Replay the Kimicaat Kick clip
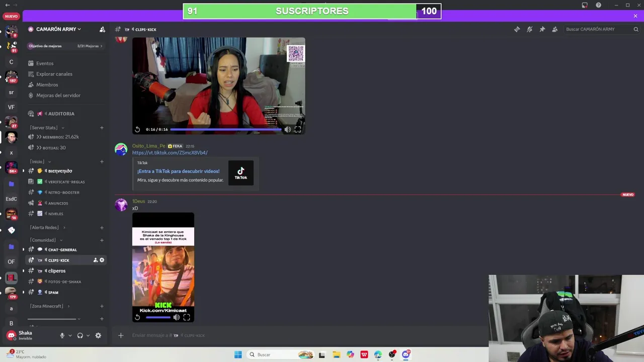 click(137, 317)
